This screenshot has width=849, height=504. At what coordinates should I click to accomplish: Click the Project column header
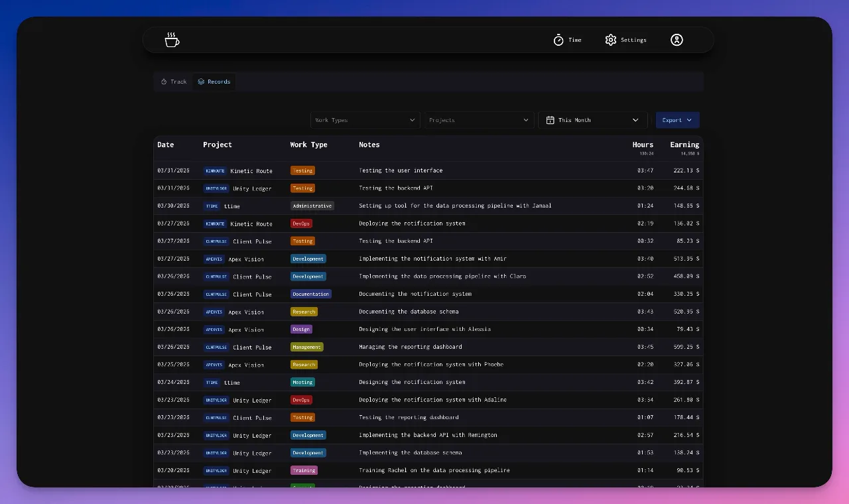tap(218, 145)
